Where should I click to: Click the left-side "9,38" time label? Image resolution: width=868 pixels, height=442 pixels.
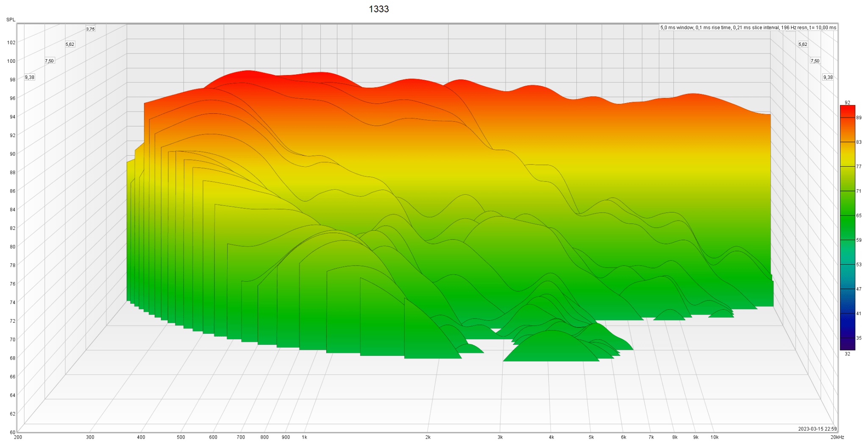click(29, 77)
